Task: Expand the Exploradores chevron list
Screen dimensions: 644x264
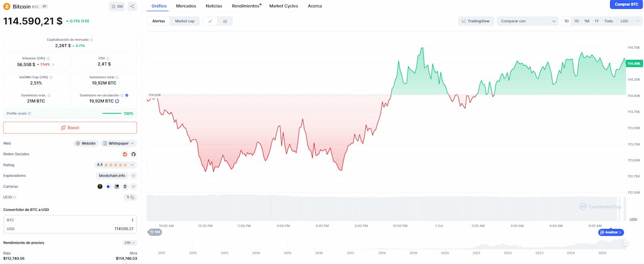Action: pos(133,175)
